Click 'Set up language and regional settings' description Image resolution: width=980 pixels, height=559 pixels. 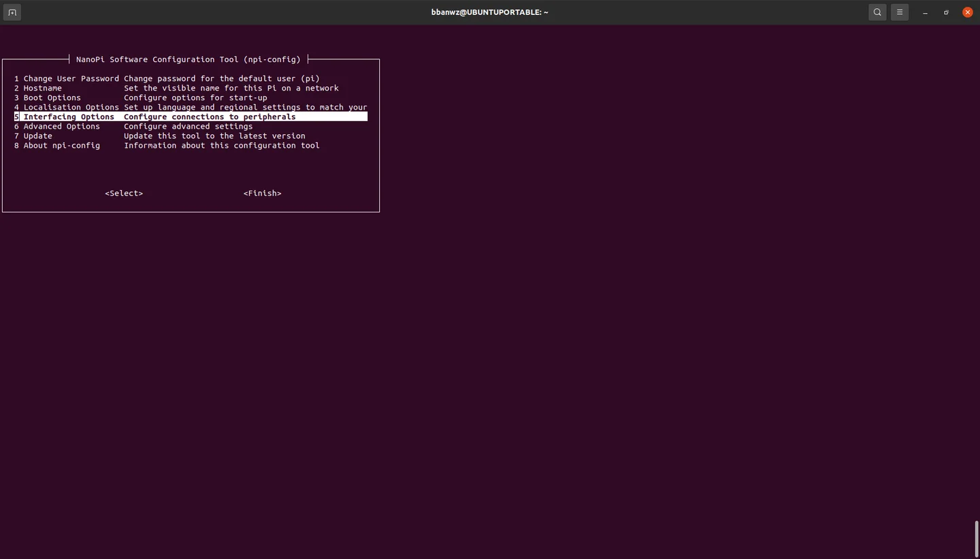246,107
